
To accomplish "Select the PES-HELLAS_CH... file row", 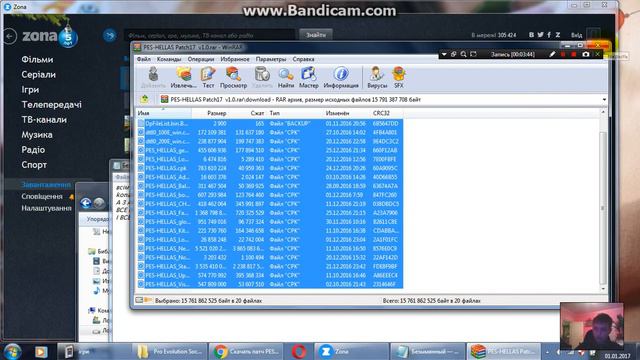I will 270,204.
